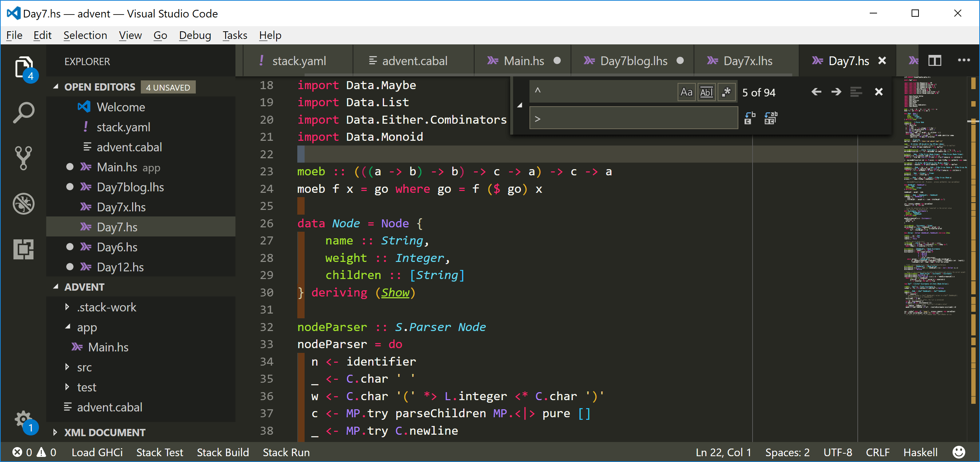The height and width of the screenshot is (462, 980).
Task: Toggle regular expression search mode
Action: click(726, 92)
